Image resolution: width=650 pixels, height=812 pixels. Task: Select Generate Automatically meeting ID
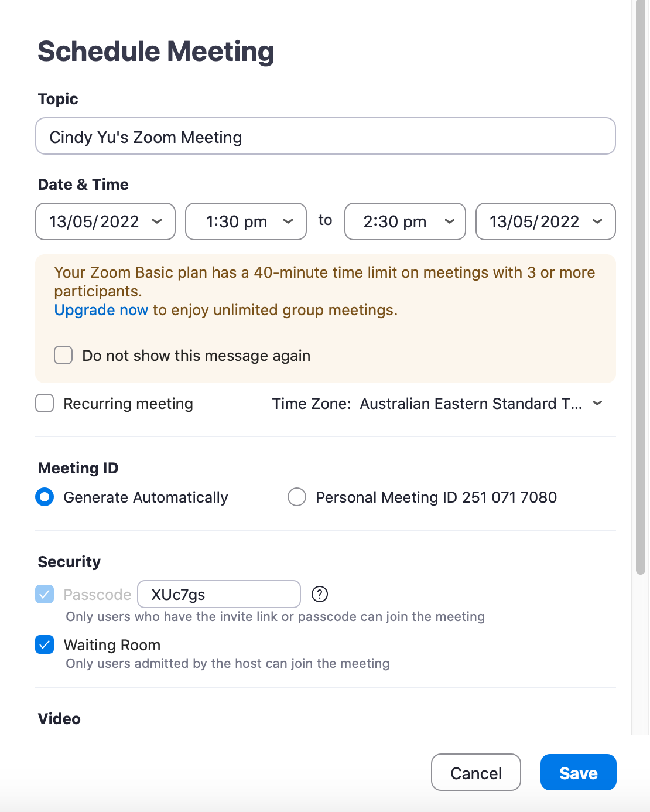pos(45,497)
